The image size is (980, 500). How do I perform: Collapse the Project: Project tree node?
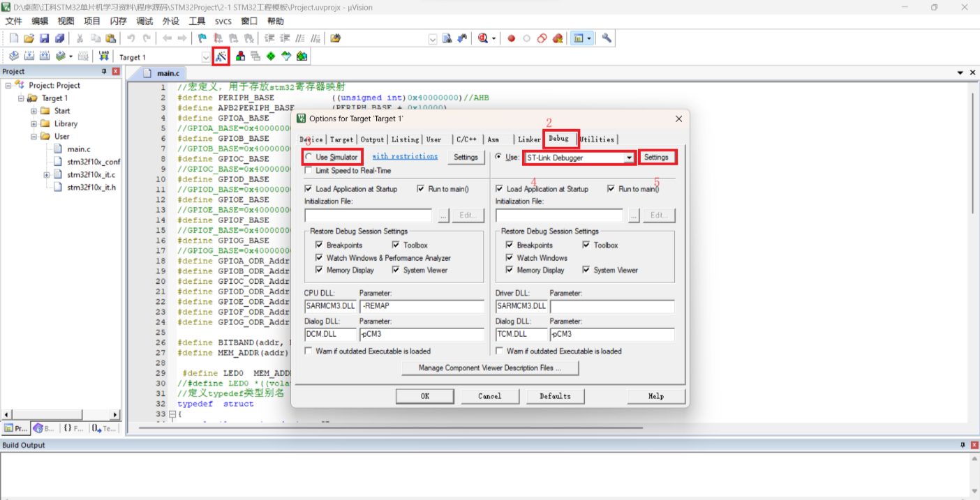[8, 86]
